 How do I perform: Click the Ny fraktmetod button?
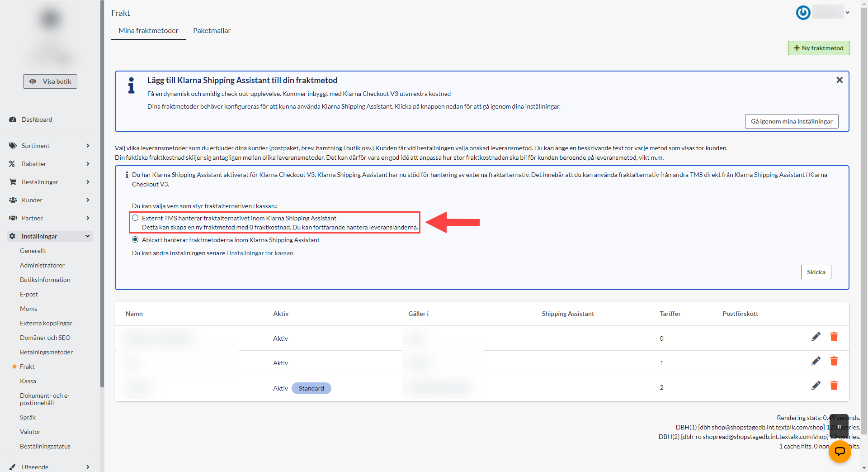818,48
